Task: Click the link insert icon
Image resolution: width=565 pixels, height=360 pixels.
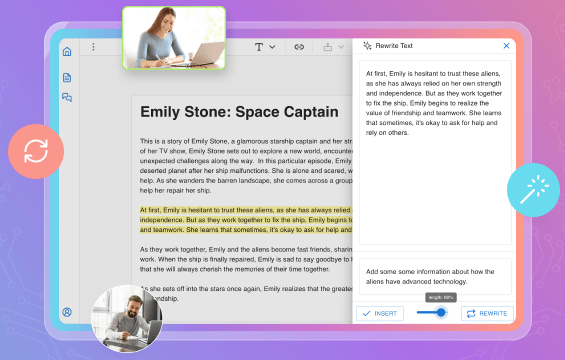Action: [x=299, y=47]
